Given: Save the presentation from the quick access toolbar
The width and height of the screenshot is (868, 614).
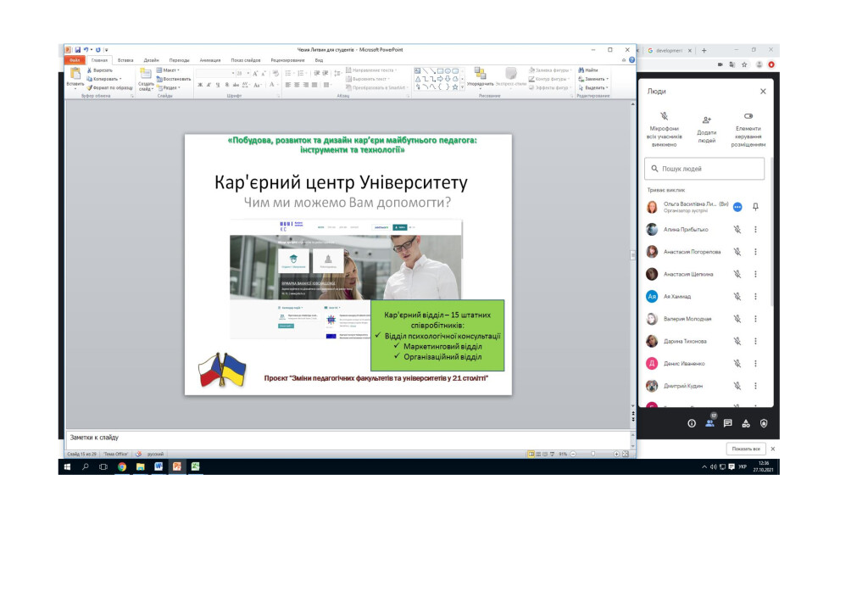Looking at the screenshot, I should [77, 50].
